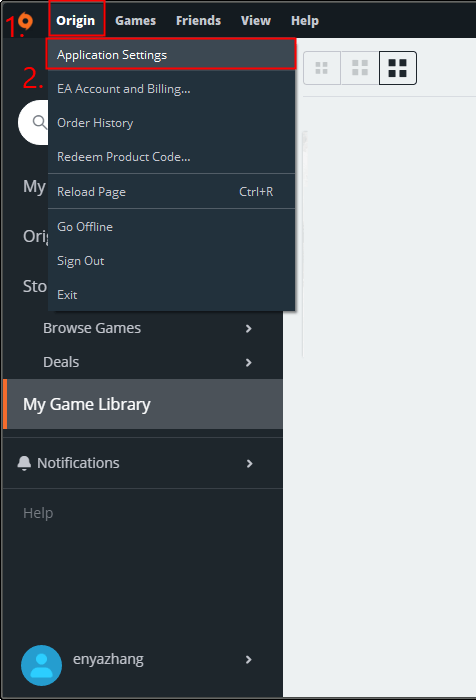
Task: Click the enyazhang avatar icon
Action: tap(42, 665)
